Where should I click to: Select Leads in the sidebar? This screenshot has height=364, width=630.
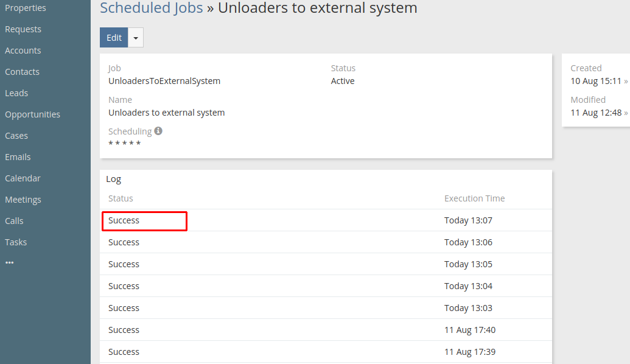(x=16, y=93)
